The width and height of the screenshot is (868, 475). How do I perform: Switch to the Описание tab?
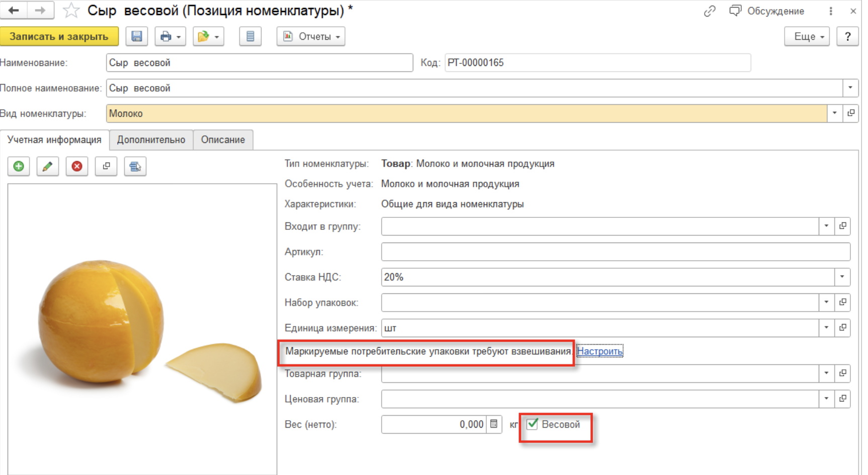tap(223, 140)
